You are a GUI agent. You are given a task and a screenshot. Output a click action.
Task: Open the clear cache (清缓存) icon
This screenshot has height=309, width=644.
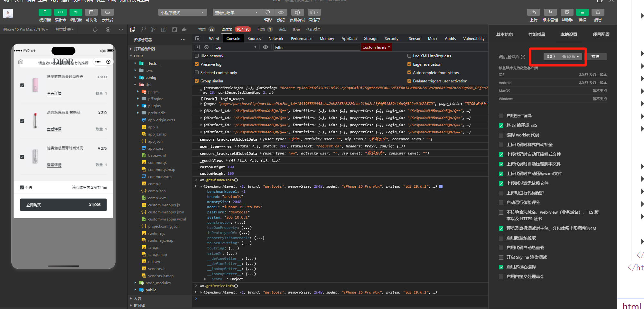tap(314, 12)
